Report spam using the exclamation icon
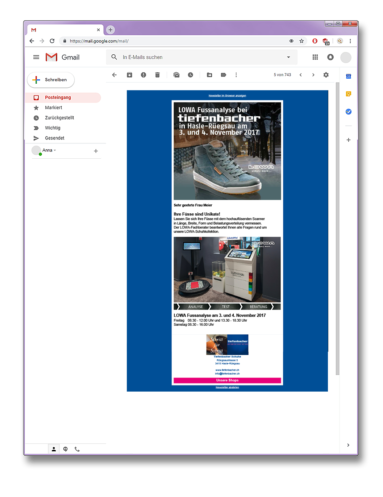383x497 pixels. pos(143,75)
